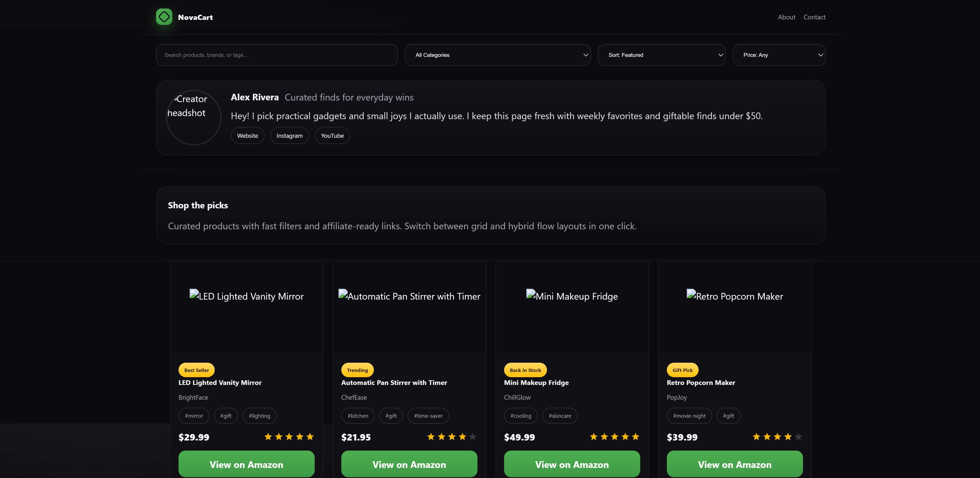This screenshot has width=980, height=478.
Task: Open the All Categories dropdown
Action: pos(497,55)
